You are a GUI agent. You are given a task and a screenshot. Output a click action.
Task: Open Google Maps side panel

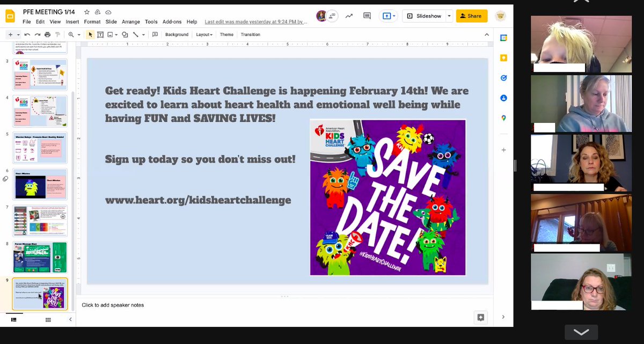503,118
